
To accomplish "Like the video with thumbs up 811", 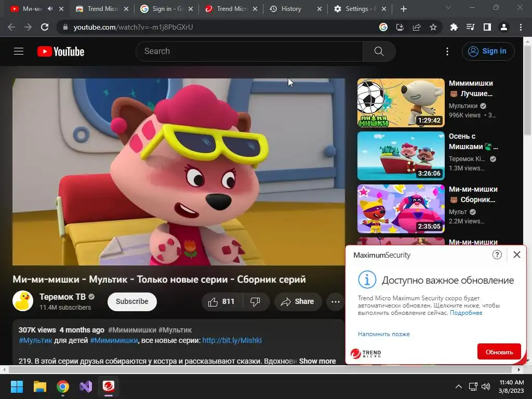I will click(x=222, y=302).
